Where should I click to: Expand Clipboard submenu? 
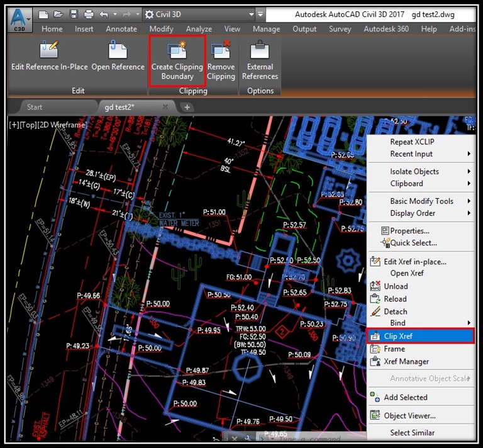[421, 183]
